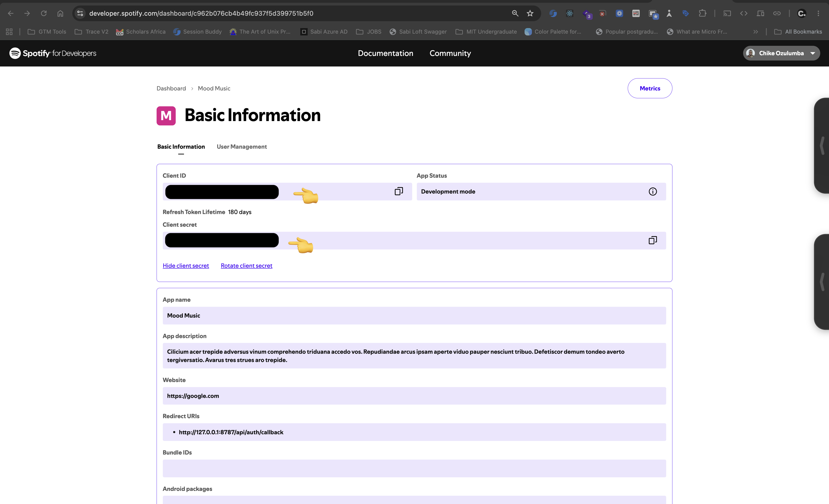The height and width of the screenshot is (504, 829).
Task: Expand the Chike Ozulumba account dropdown
Action: 781,53
